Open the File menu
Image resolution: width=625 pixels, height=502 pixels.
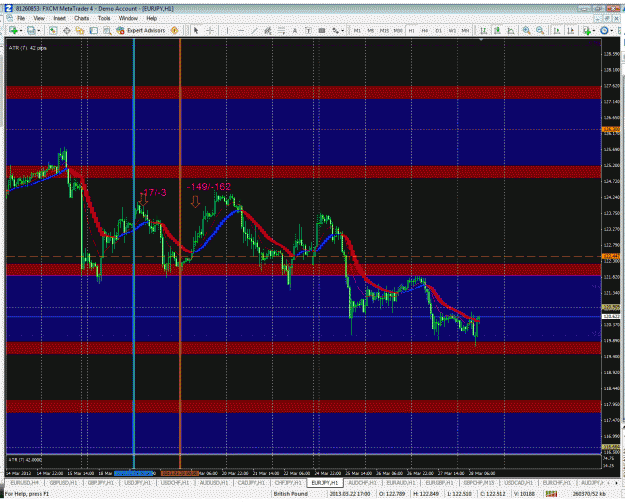[x=21, y=18]
